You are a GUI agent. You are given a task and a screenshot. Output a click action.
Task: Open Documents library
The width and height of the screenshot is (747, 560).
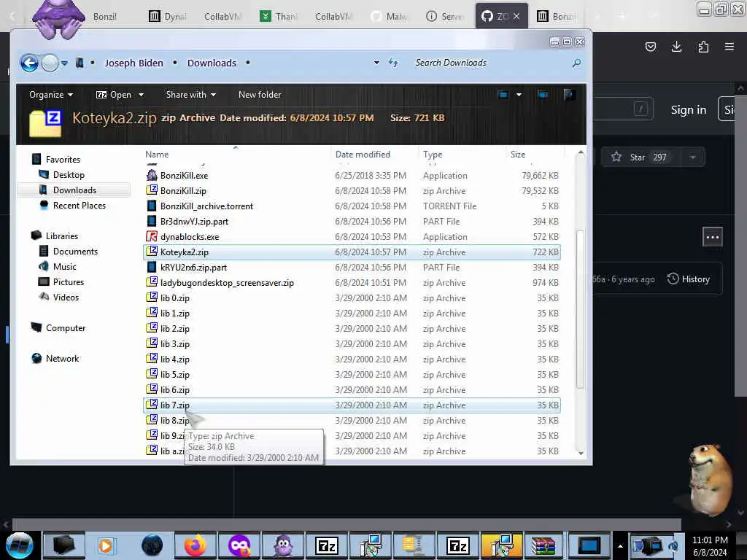[x=75, y=251]
